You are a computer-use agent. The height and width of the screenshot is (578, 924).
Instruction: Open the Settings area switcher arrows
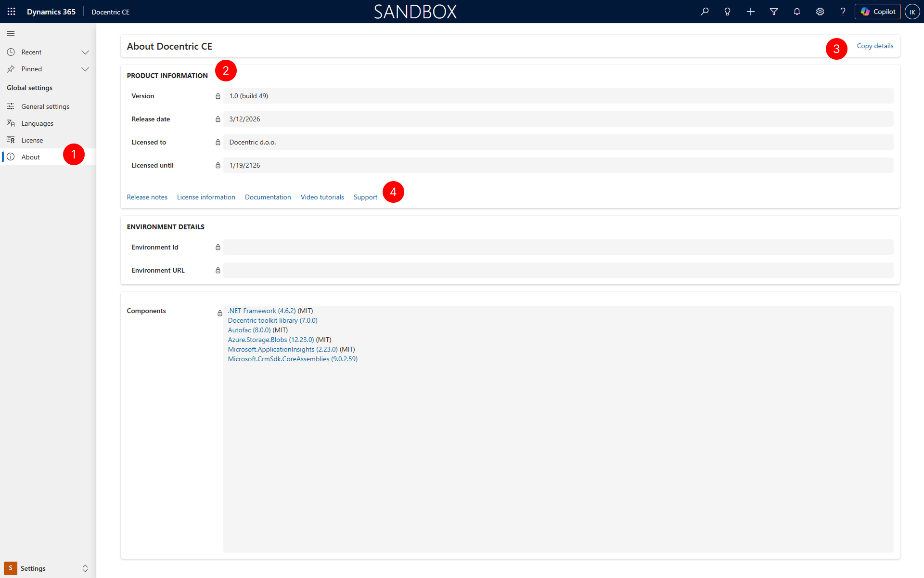click(85, 568)
